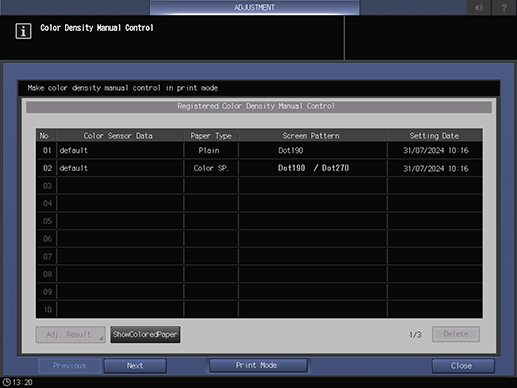
Task: Click the No column header
Action: tap(46, 136)
